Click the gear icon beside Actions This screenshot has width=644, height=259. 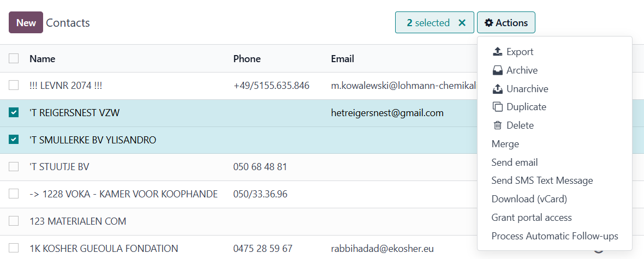point(489,23)
